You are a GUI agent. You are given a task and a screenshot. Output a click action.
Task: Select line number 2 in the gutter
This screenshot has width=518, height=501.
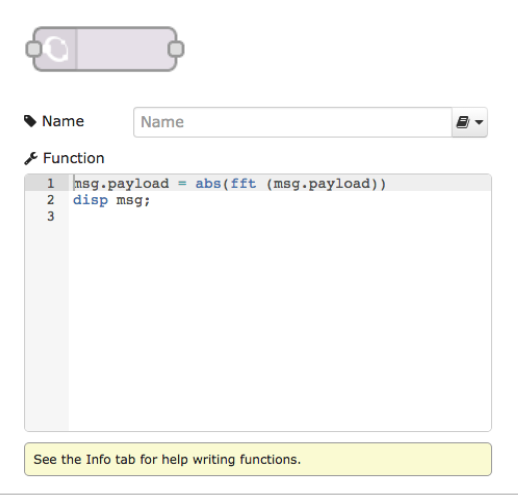50,200
